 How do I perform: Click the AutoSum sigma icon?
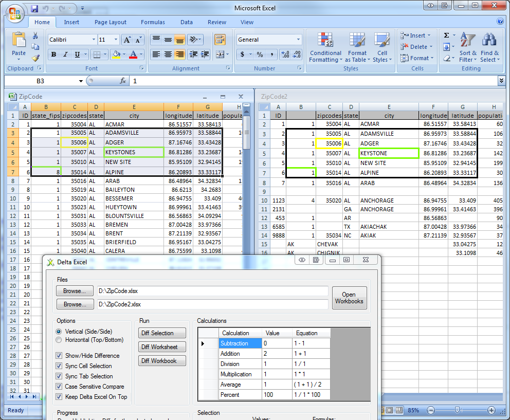pos(447,35)
